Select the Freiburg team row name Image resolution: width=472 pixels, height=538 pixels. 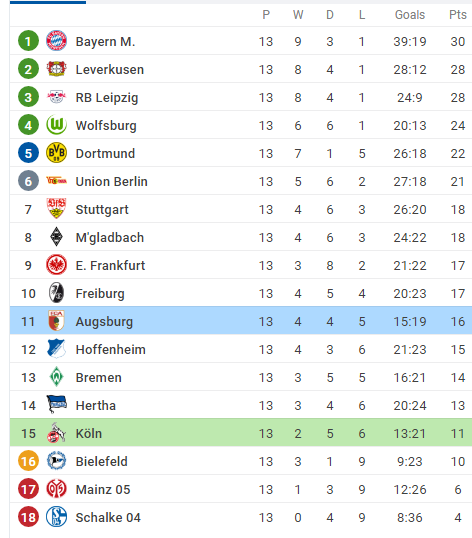click(100, 294)
